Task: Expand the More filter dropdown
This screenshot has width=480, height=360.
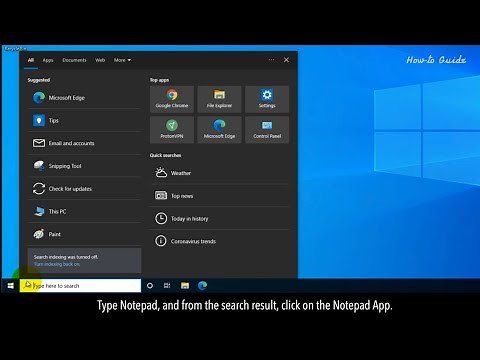Action: [x=122, y=60]
